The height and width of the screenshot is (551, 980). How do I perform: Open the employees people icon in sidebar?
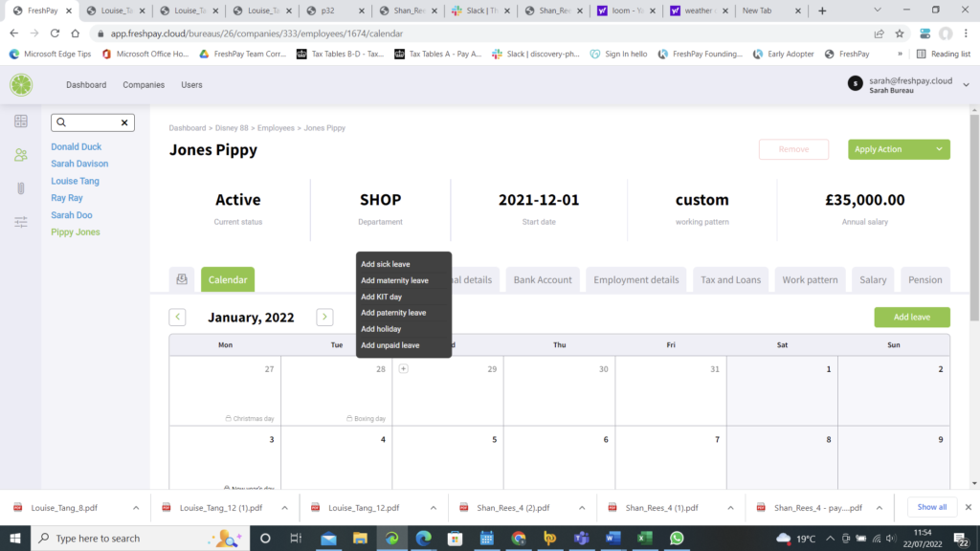tap(21, 155)
